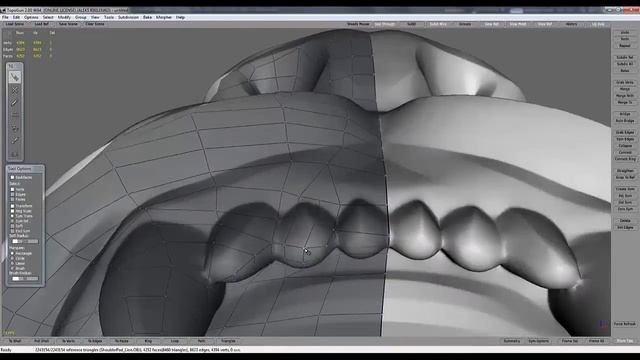Open the Options menu
640x360 pixels.
click(31, 18)
